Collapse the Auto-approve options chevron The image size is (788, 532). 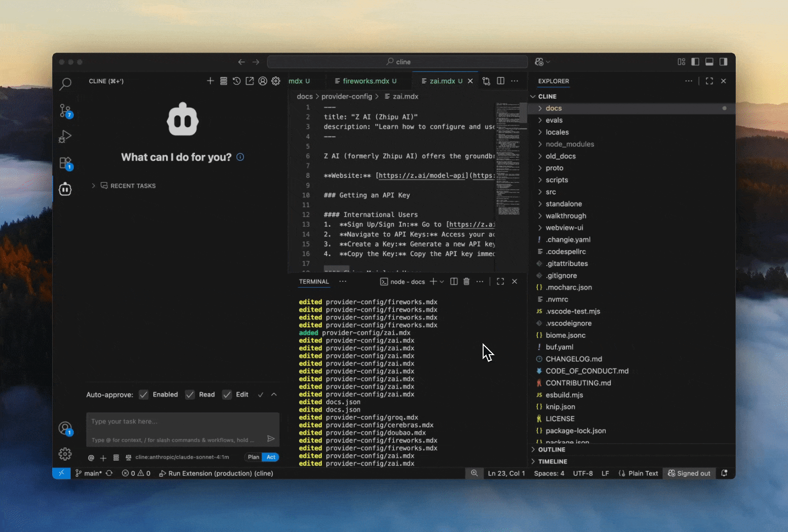(x=274, y=395)
